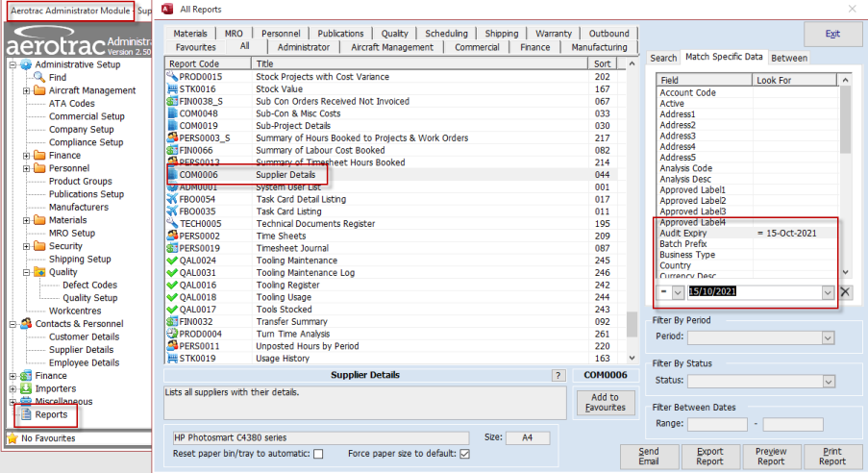
Task: Click the Preview Report button
Action: pyautogui.click(x=770, y=457)
